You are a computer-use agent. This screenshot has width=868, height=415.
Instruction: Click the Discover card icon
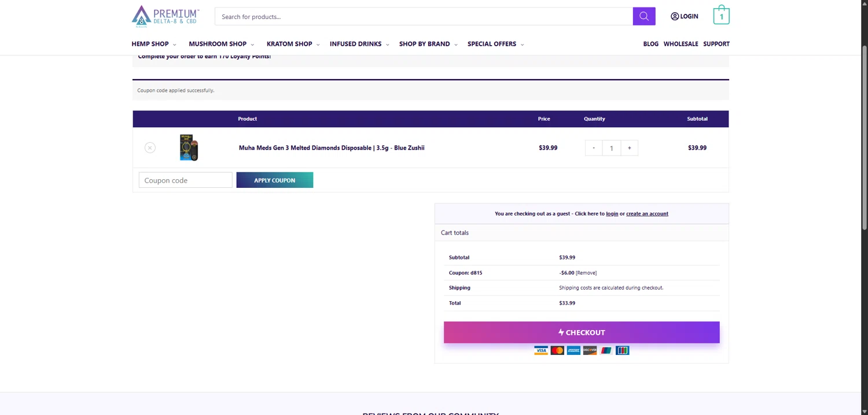tap(590, 350)
